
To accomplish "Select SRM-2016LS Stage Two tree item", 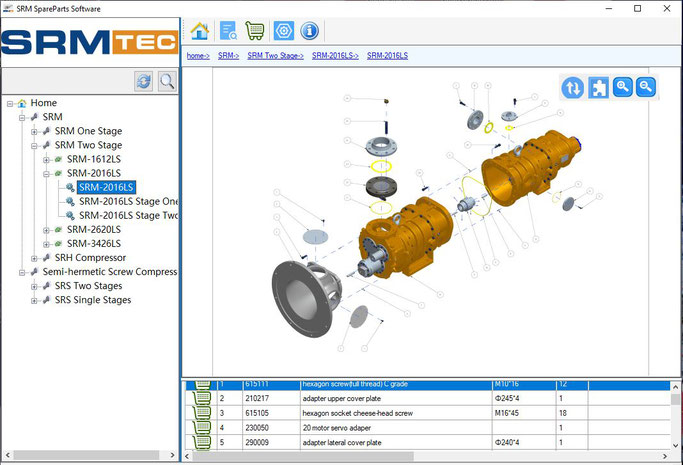I will pyautogui.click(x=128, y=216).
